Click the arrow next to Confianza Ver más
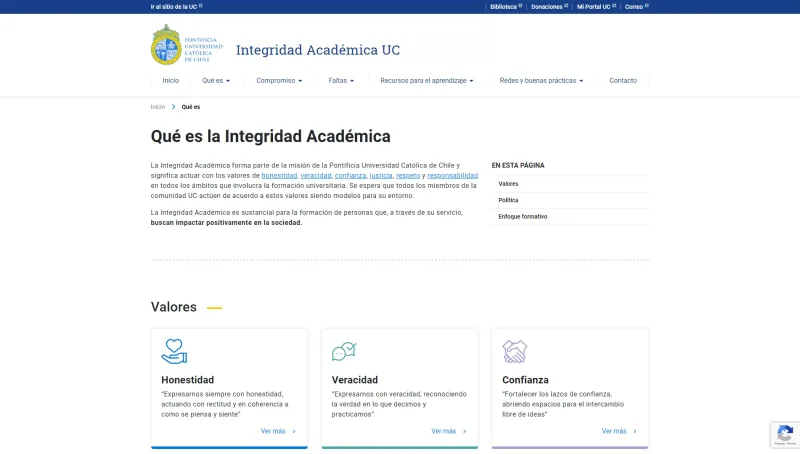Viewport: 800px width, 454px height. pos(635,432)
